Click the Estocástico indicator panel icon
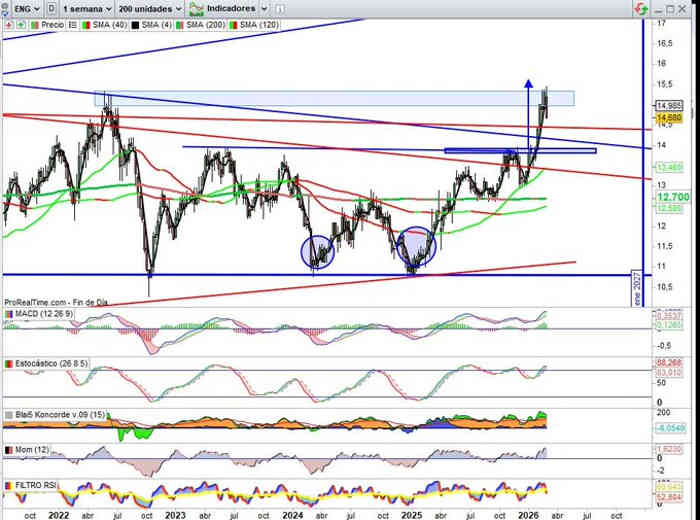Viewport: 700px width, 520px height. click(x=9, y=364)
